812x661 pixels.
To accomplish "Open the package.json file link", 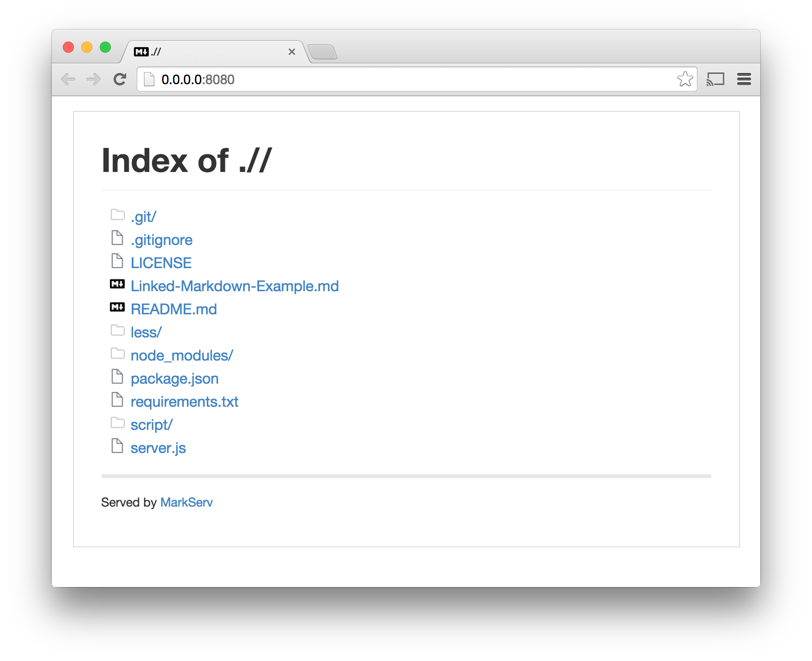I will point(175,379).
